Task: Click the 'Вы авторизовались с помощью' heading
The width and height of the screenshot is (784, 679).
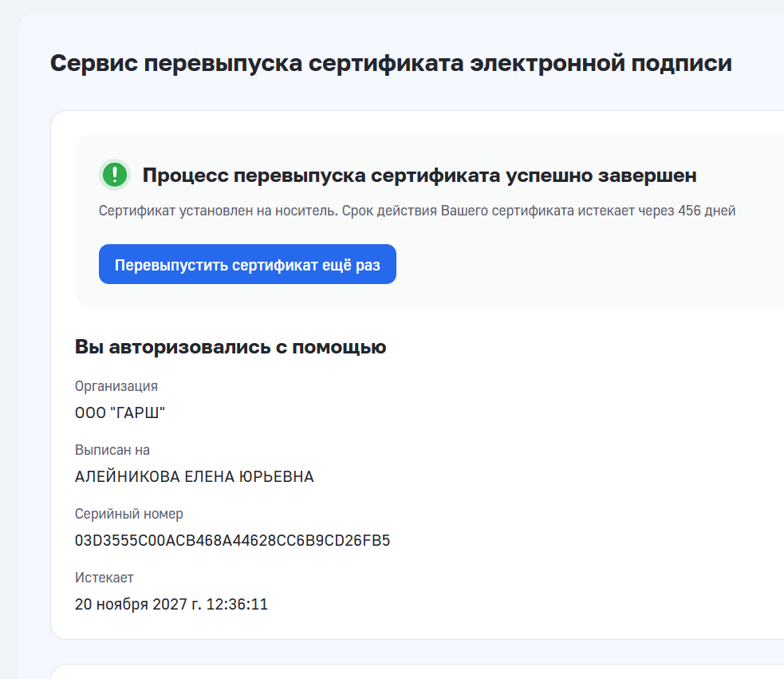Action: click(230, 347)
